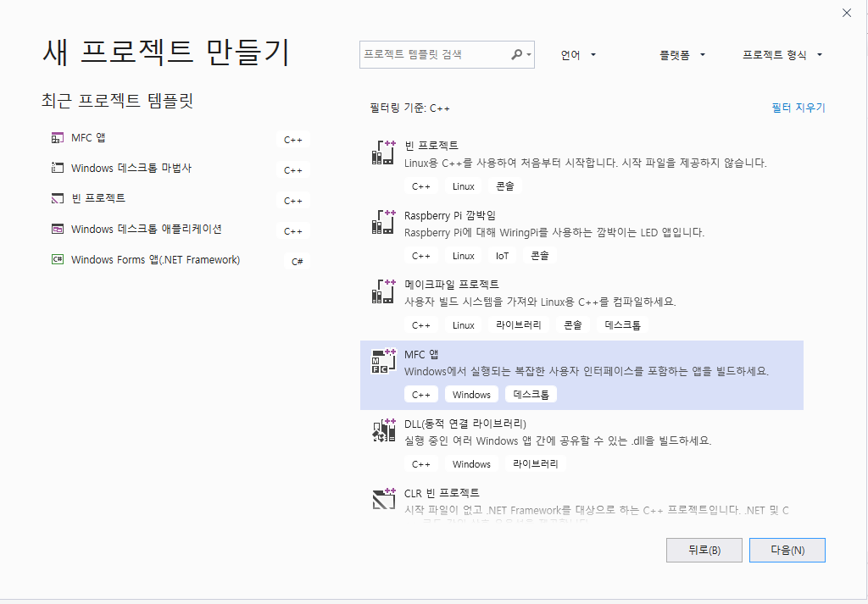Click the magnifier search icon
The height and width of the screenshot is (604, 868).
pyautogui.click(x=516, y=54)
